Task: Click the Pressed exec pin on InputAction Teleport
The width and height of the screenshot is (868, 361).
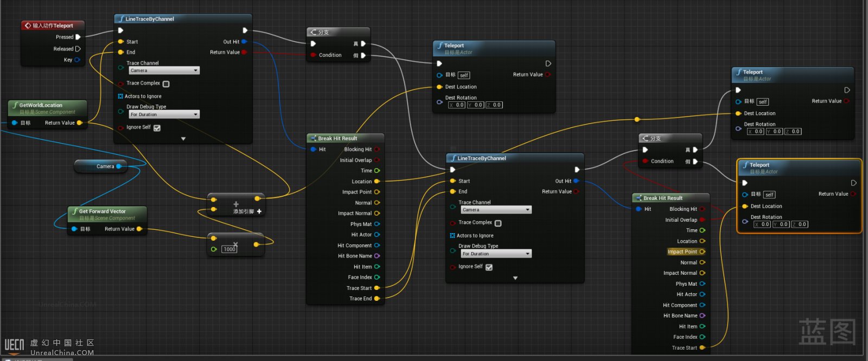Action: [x=78, y=37]
